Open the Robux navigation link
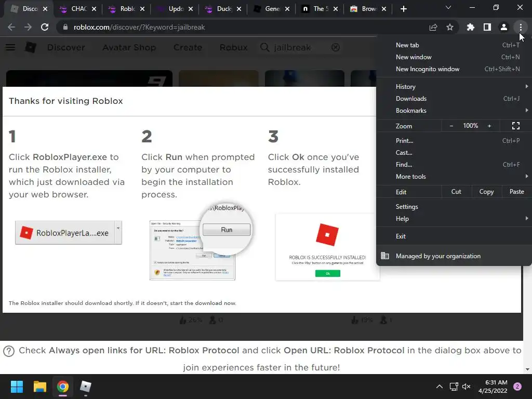532x399 pixels. coord(233,47)
